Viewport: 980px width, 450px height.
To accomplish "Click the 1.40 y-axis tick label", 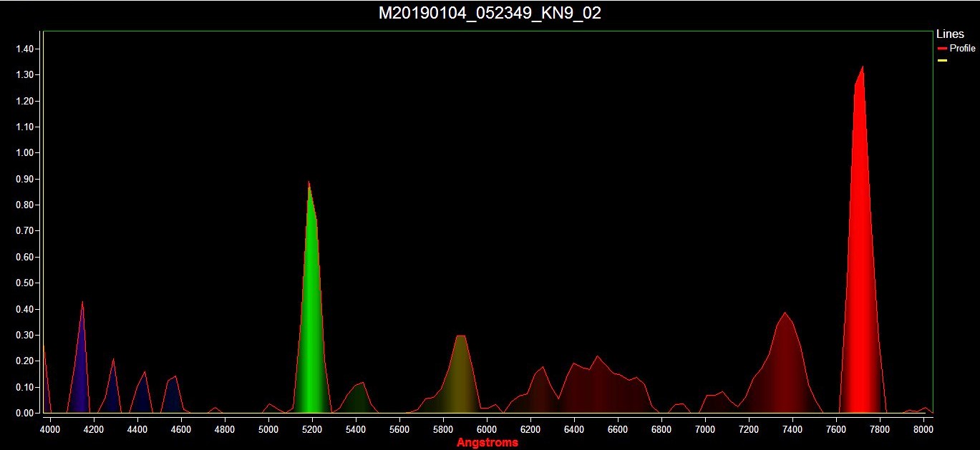I will [x=24, y=49].
